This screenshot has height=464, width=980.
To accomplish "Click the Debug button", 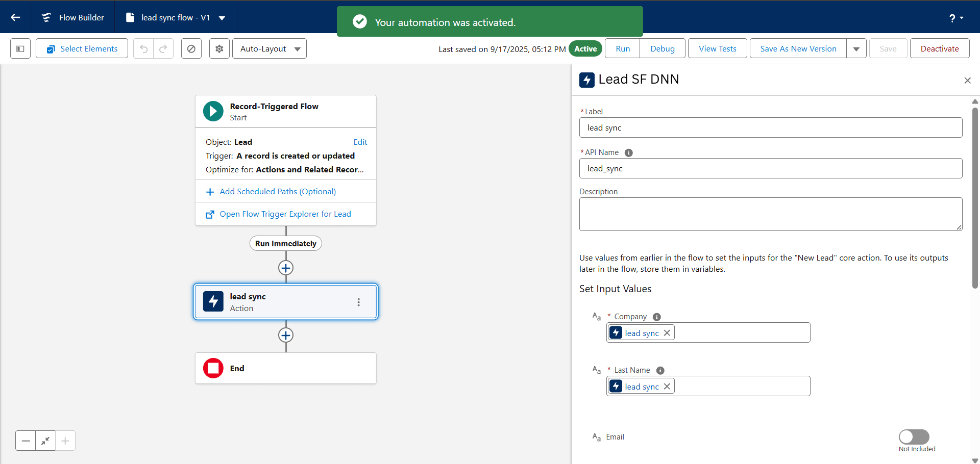I will pos(662,48).
